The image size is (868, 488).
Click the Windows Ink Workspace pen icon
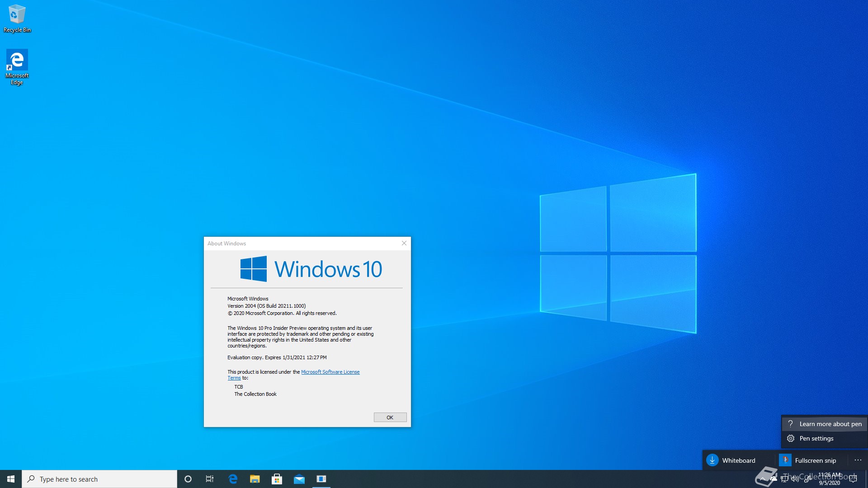point(807,479)
